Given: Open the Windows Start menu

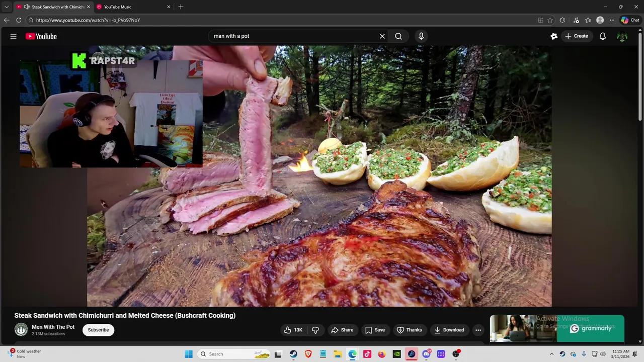Looking at the screenshot, I should click(x=189, y=354).
